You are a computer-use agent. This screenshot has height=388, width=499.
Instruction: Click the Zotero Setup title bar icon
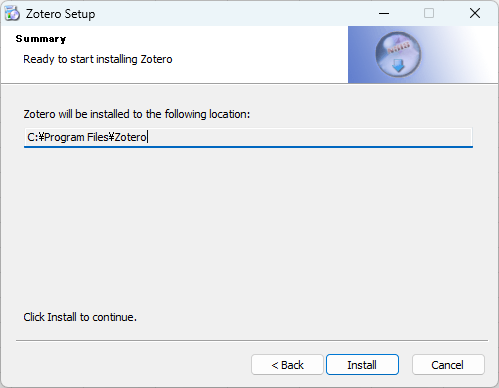[12, 14]
